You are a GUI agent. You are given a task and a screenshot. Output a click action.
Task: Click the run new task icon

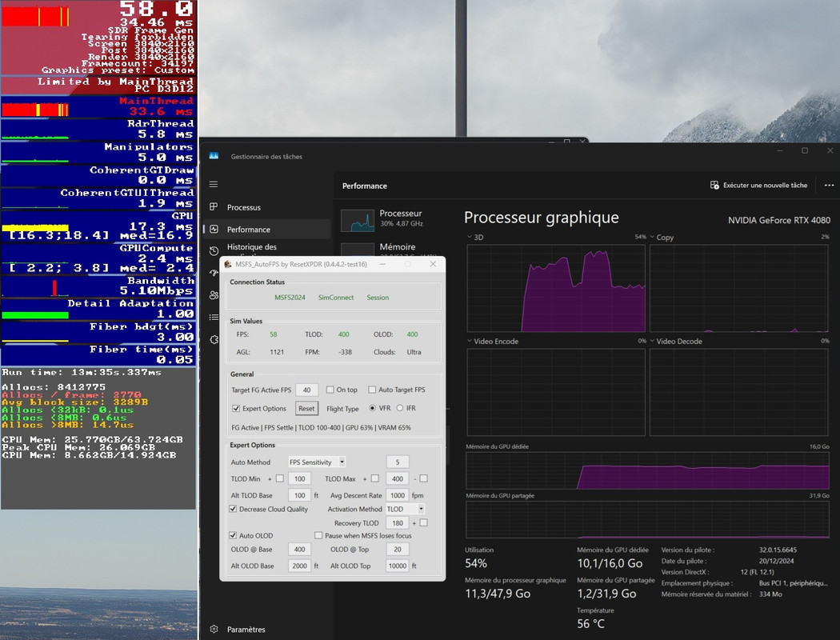pos(714,185)
